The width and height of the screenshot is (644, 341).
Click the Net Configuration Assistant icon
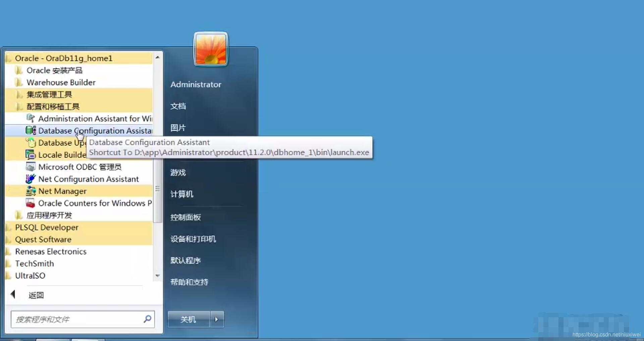(x=31, y=179)
